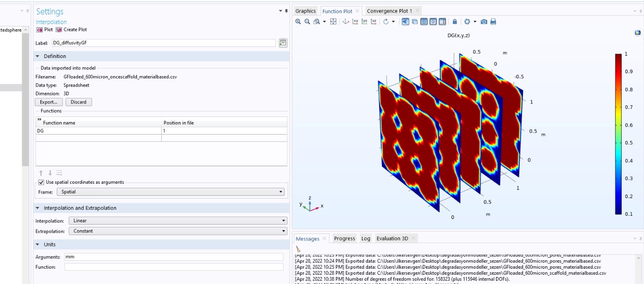
Task: Click the camera image snapshot icon
Action: pyautogui.click(x=484, y=22)
